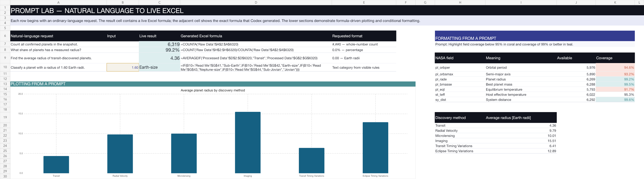Click the Transit Timing Variations bar

(311, 161)
